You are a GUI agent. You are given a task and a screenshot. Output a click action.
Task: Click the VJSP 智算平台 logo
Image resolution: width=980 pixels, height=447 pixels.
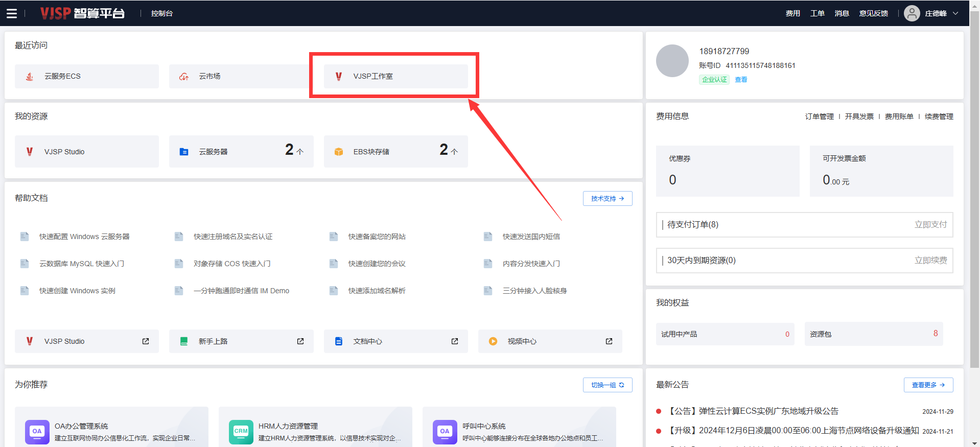82,13
